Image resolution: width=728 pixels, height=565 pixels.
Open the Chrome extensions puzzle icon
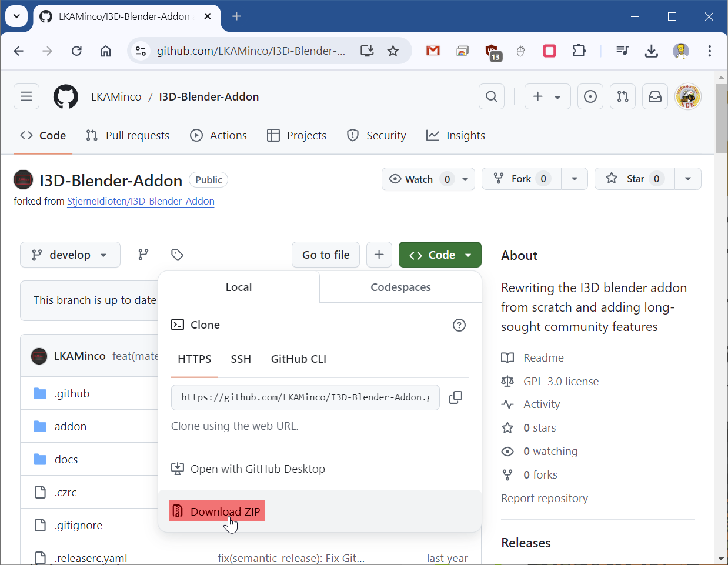tap(579, 51)
